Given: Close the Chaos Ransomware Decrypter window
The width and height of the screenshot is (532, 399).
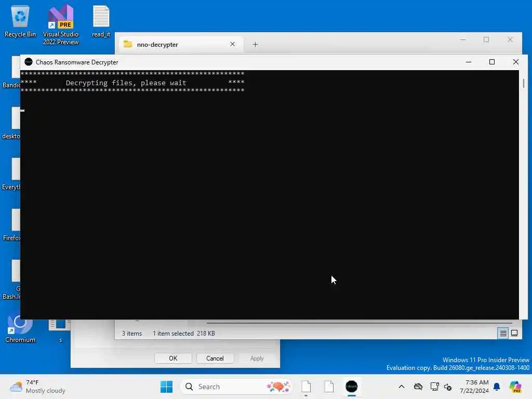Looking at the screenshot, I should click(x=516, y=62).
